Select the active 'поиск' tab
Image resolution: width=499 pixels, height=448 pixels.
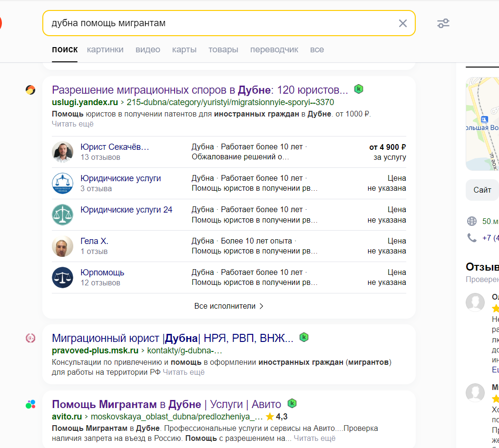coord(65,49)
